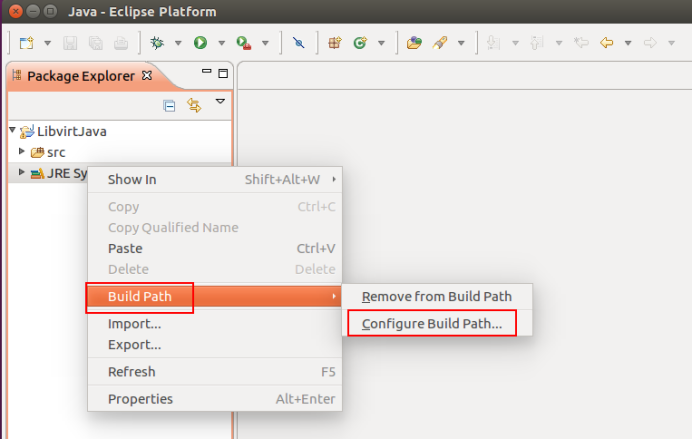
Task: Select Configure Build Path...
Action: 437,324
